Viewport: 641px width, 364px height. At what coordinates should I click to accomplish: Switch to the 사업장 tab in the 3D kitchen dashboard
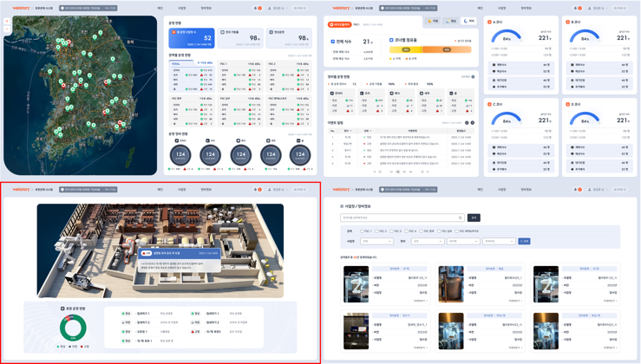click(182, 189)
